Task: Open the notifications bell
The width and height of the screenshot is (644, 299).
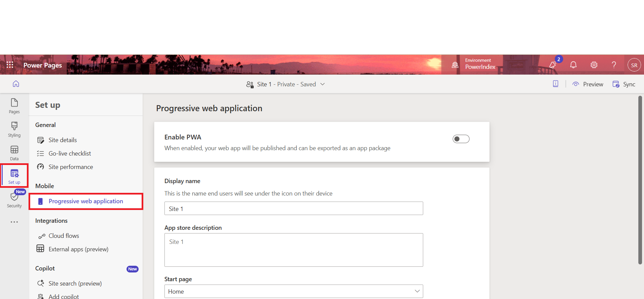Action: [x=573, y=65]
